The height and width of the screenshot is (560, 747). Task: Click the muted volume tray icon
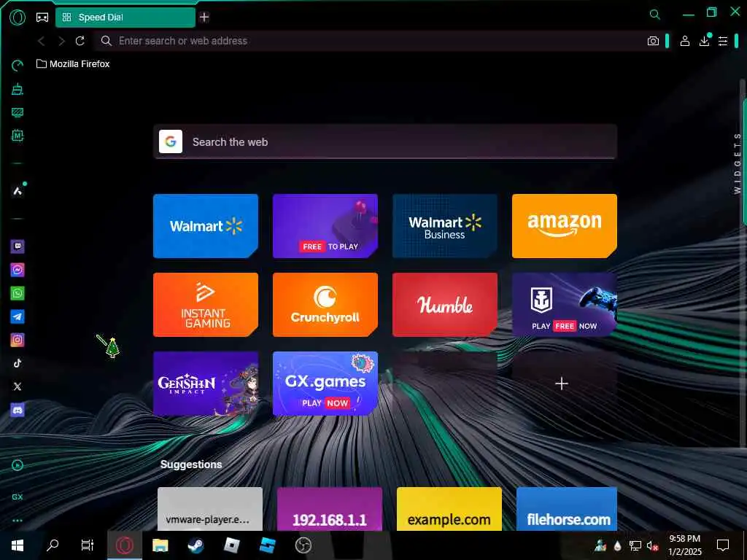652,545
